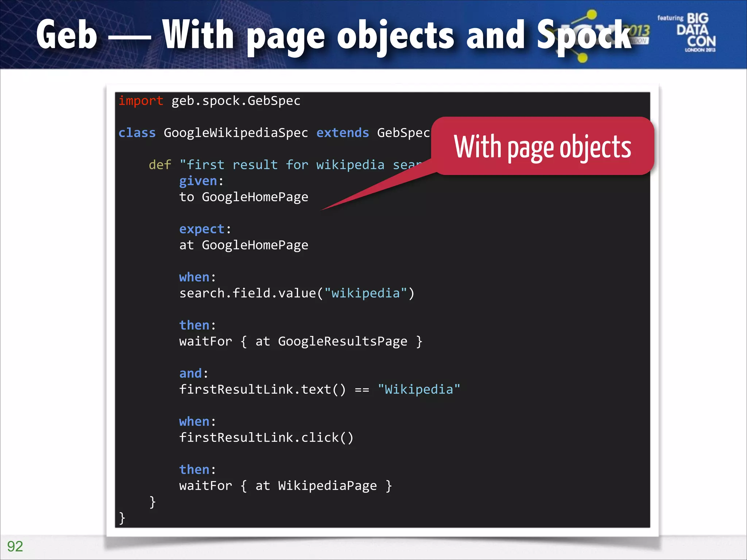Click the first 'when:' label above search.field
The image size is (747, 560).
click(x=197, y=277)
